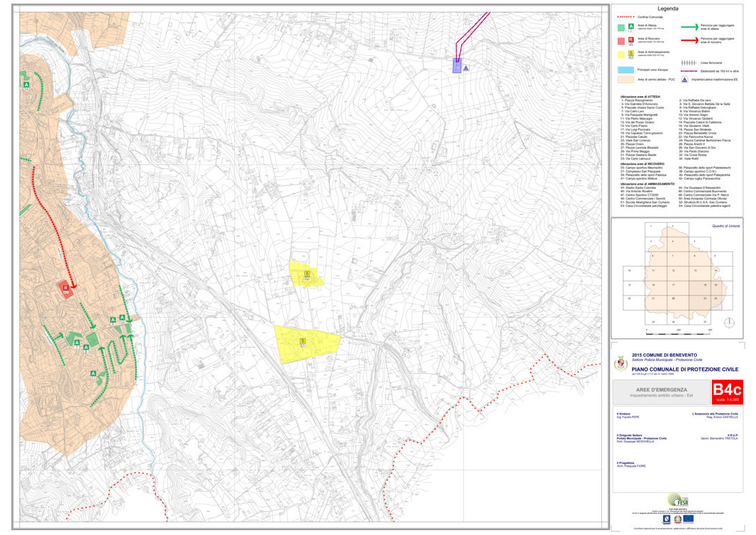Click the green A marker at top-left of map
The width and height of the screenshot is (756, 535).
(26, 85)
